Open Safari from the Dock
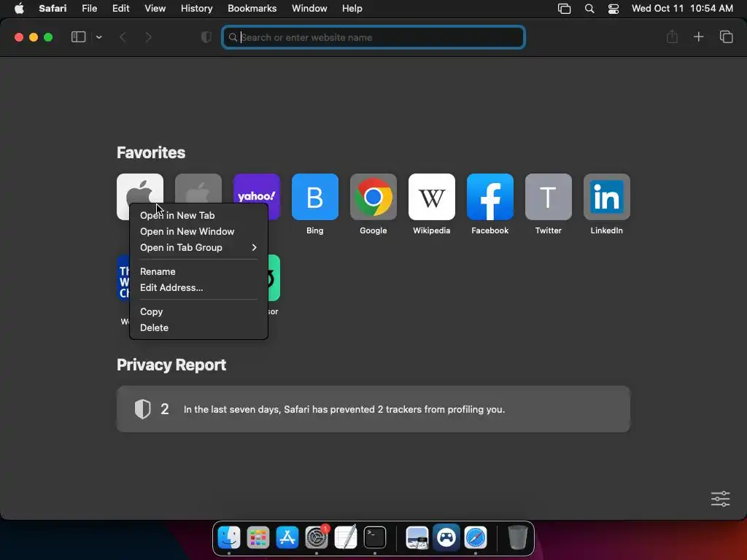747x560 pixels. [x=476, y=537]
